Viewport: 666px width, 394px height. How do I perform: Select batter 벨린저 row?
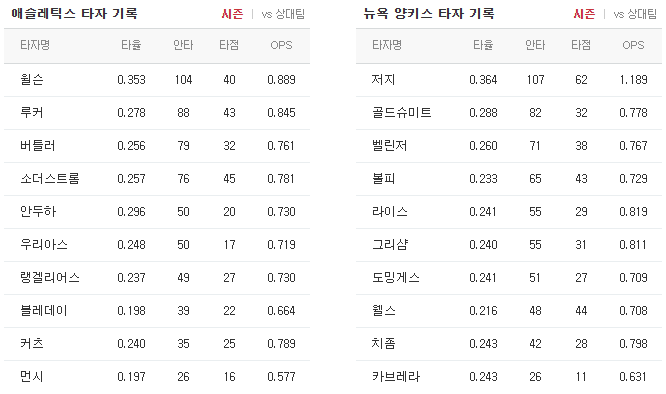tap(509, 146)
